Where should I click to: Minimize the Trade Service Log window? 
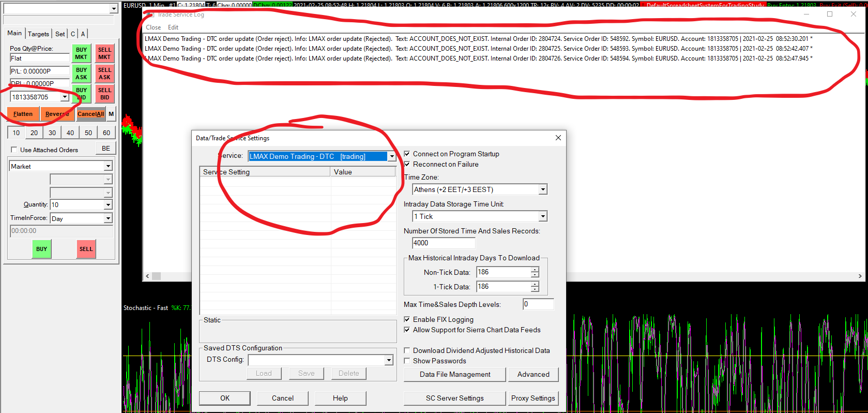point(806,14)
